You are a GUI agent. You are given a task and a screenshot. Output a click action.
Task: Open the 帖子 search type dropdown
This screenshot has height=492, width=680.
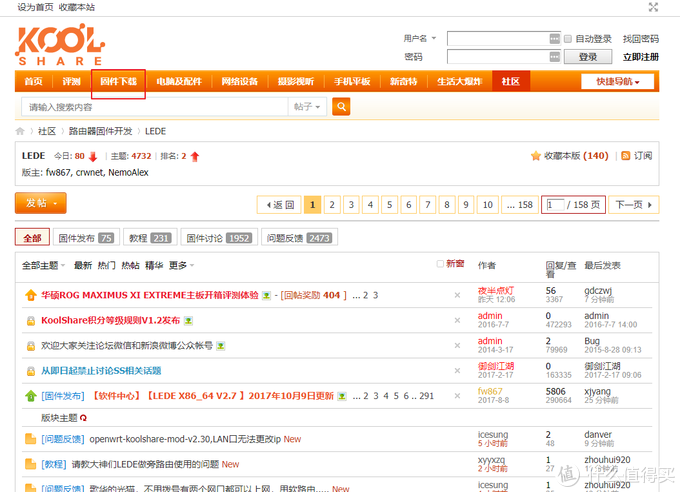[x=307, y=107]
